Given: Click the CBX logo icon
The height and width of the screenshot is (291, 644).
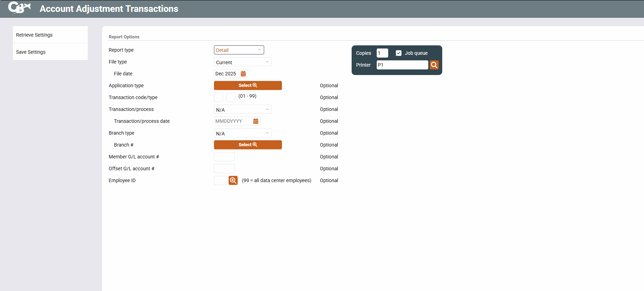Looking at the screenshot, I should click(x=19, y=8).
